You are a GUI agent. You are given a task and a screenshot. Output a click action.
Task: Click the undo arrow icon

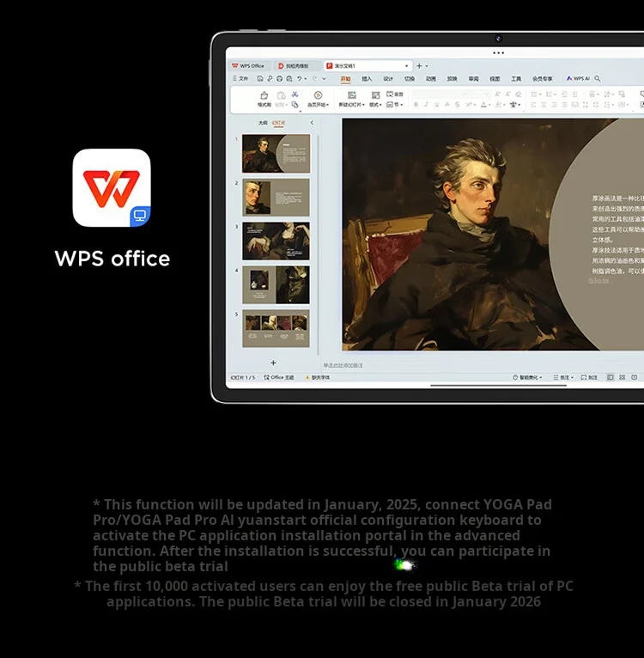pyautogui.click(x=300, y=78)
